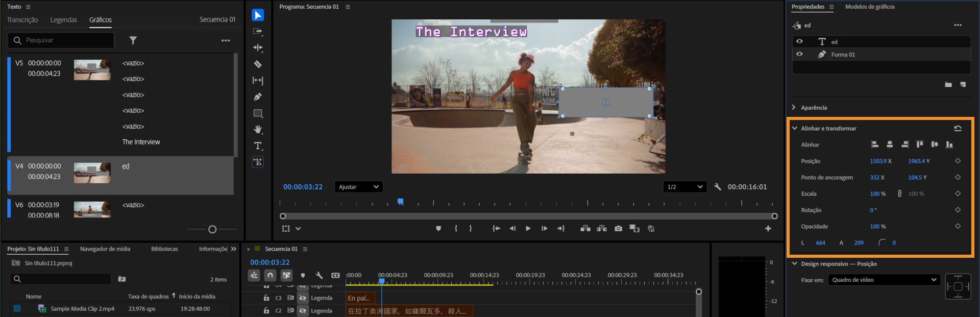Select the Track Select Forward tool
This screenshot has height=317, width=980.
coord(258,32)
